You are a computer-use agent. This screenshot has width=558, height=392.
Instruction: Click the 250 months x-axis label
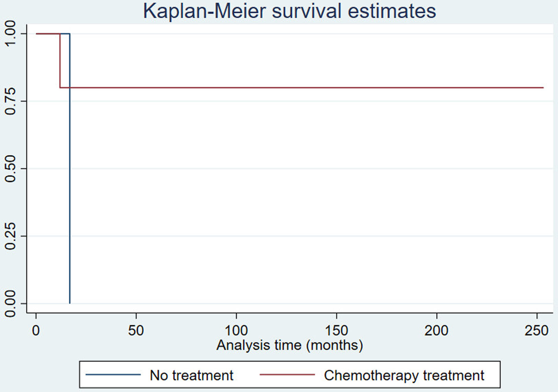pos(536,330)
